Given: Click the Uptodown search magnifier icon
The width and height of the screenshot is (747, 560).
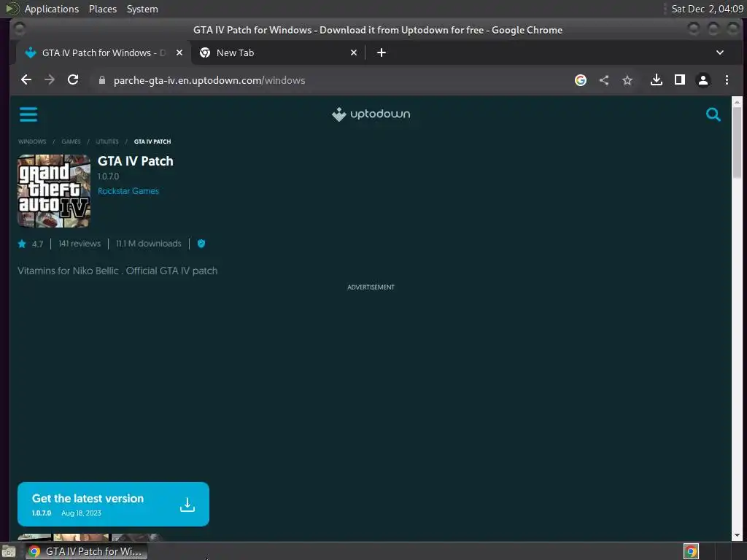Looking at the screenshot, I should tap(713, 114).
